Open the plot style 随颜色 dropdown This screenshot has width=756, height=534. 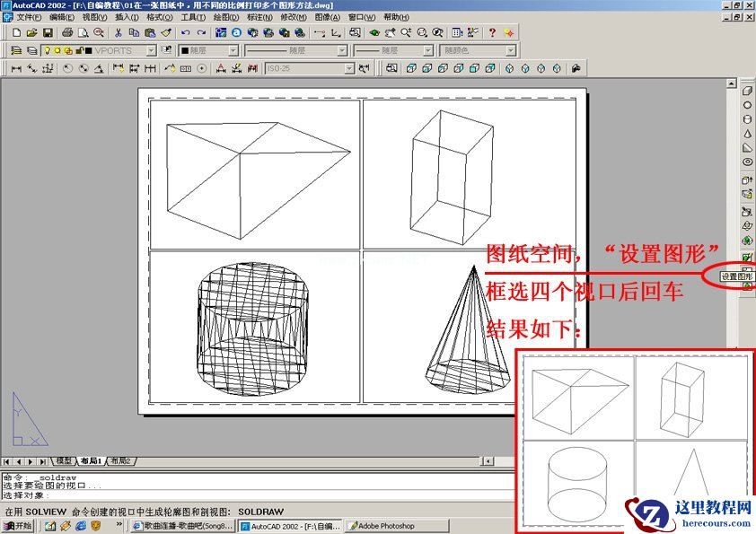(511, 50)
